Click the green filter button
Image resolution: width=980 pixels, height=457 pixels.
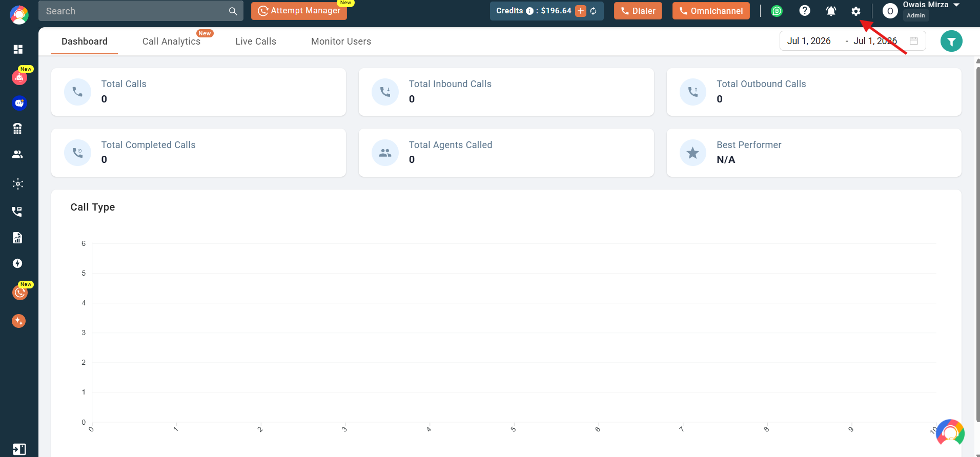tap(951, 41)
